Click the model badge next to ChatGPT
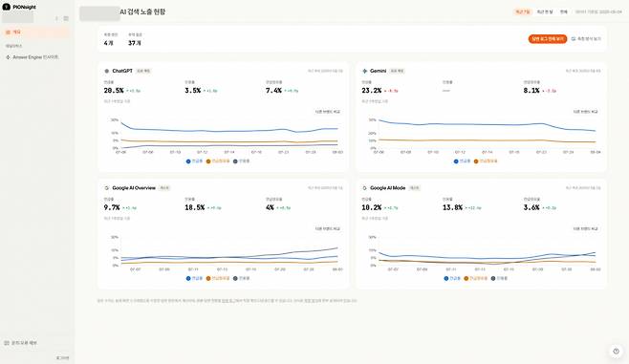 pos(143,71)
